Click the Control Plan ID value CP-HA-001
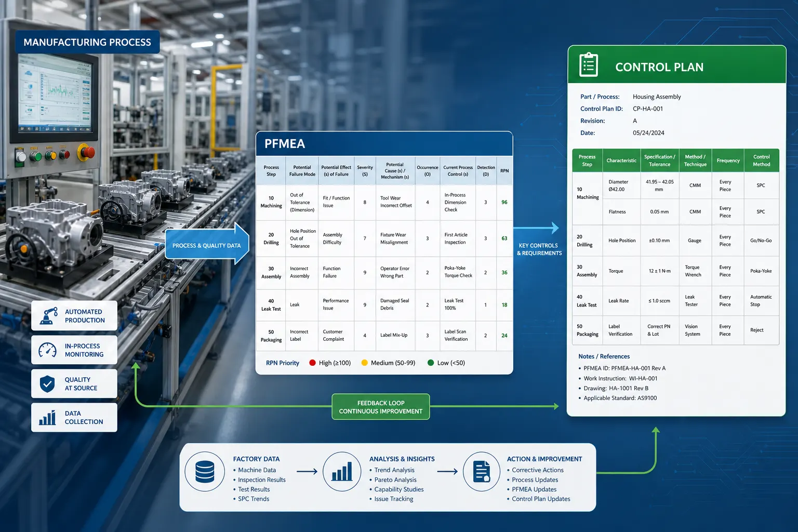798x532 pixels. pyautogui.click(x=648, y=109)
